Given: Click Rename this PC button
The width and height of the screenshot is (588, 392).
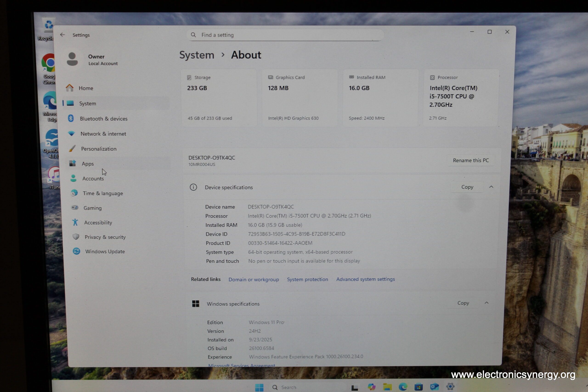Looking at the screenshot, I should click(x=470, y=161).
